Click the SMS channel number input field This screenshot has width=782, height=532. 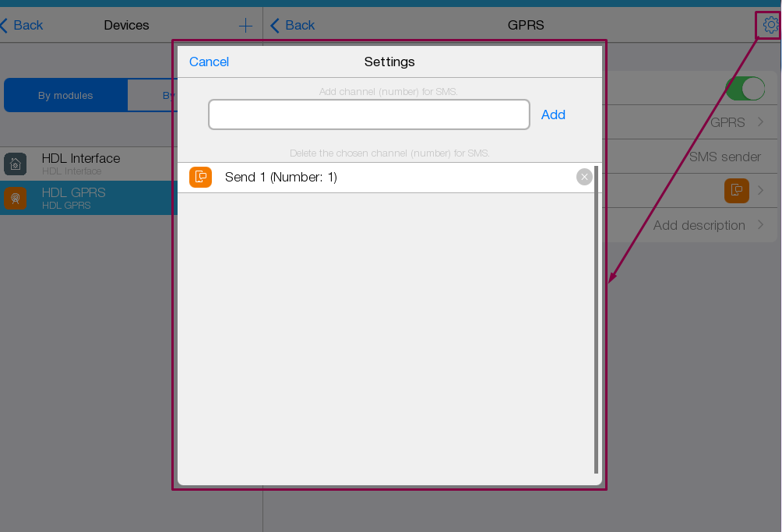tap(368, 115)
